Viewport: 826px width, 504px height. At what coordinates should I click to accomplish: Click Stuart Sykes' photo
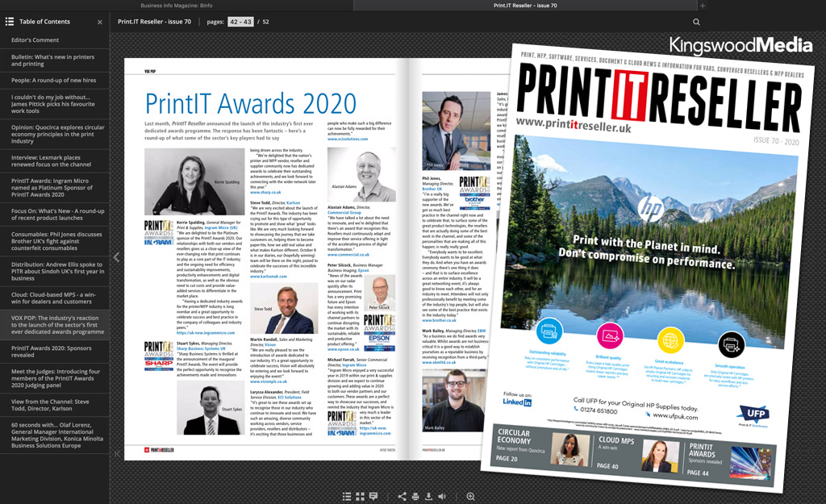[x=209, y=407]
